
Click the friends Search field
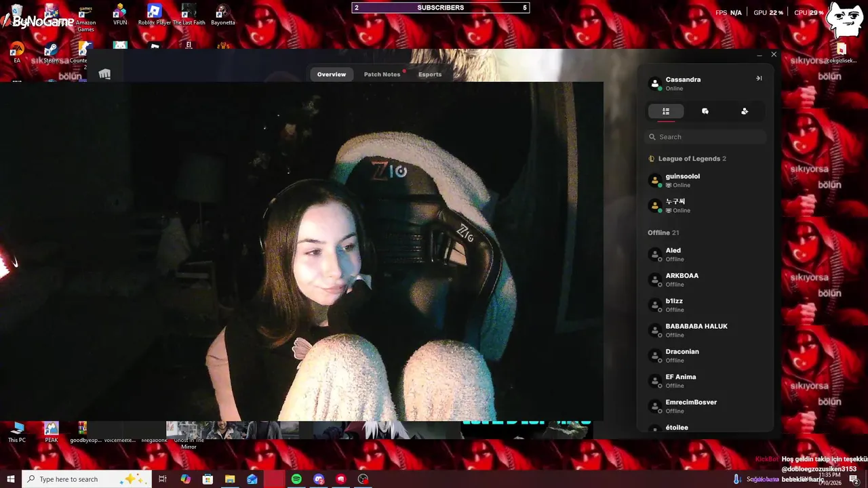pos(705,137)
